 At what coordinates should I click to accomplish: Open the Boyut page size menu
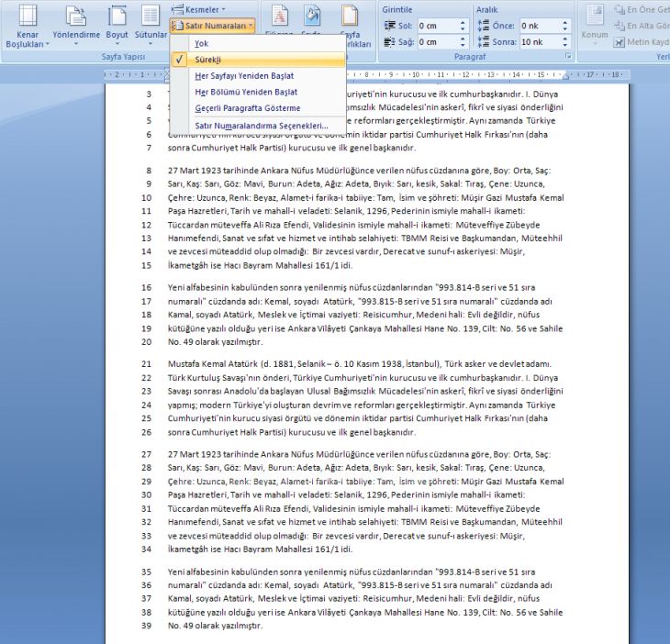click(117, 27)
